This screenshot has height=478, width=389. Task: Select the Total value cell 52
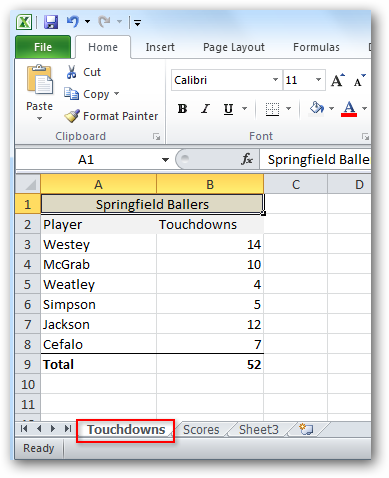coord(210,364)
